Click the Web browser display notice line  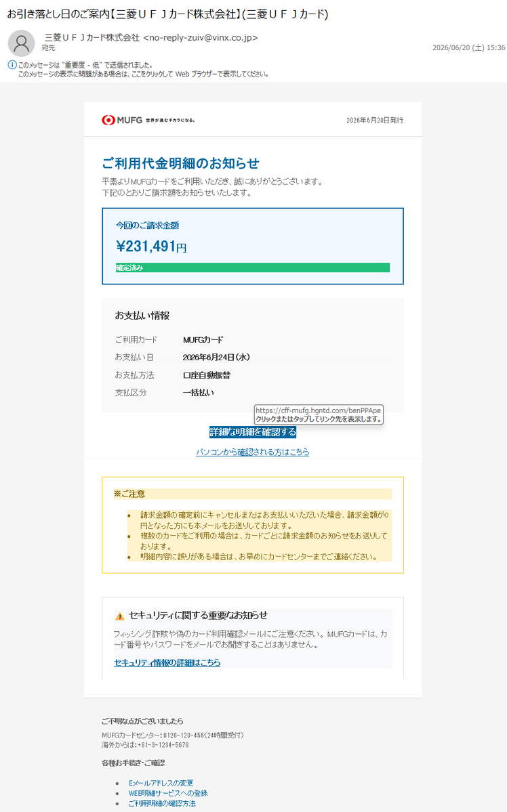143,74
